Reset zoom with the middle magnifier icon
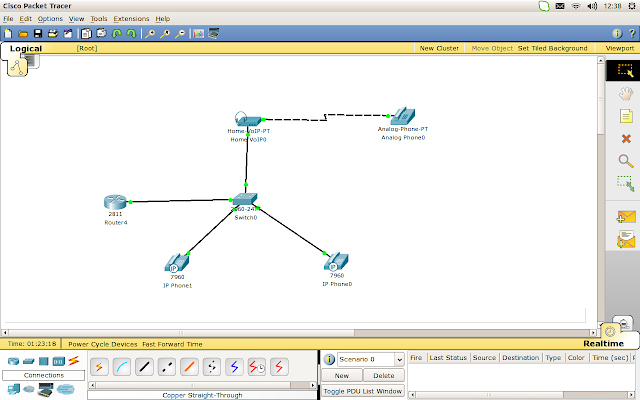 click(x=165, y=33)
